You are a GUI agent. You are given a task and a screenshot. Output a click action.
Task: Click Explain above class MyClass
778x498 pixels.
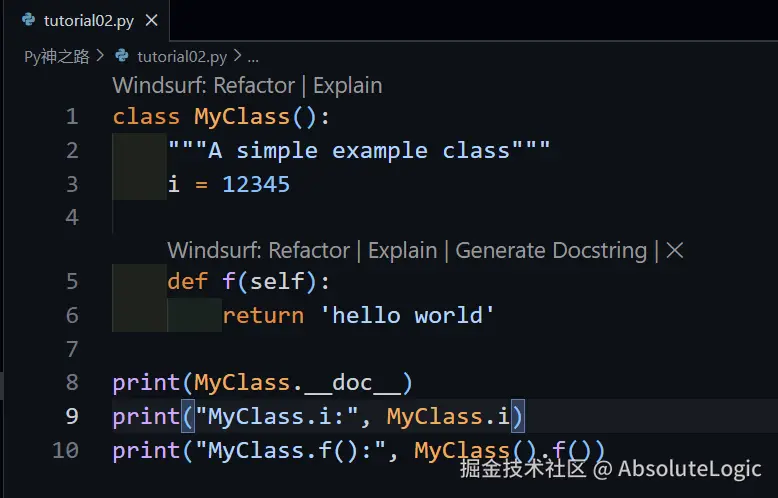coord(347,85)
